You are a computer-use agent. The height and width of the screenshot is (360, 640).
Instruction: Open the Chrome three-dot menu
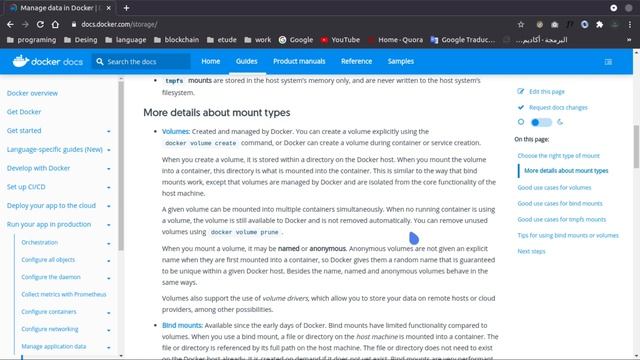click(x=630, y=24)
